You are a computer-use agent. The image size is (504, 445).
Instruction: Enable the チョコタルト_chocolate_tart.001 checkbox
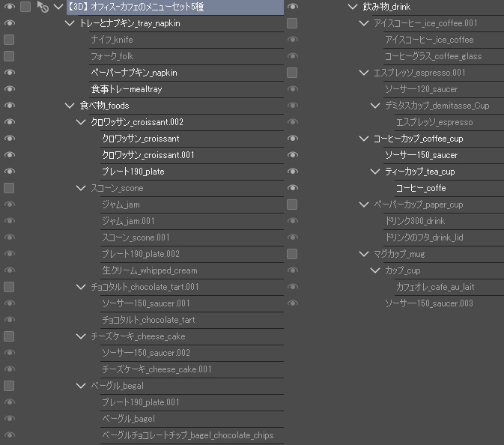tap(9, 287)
